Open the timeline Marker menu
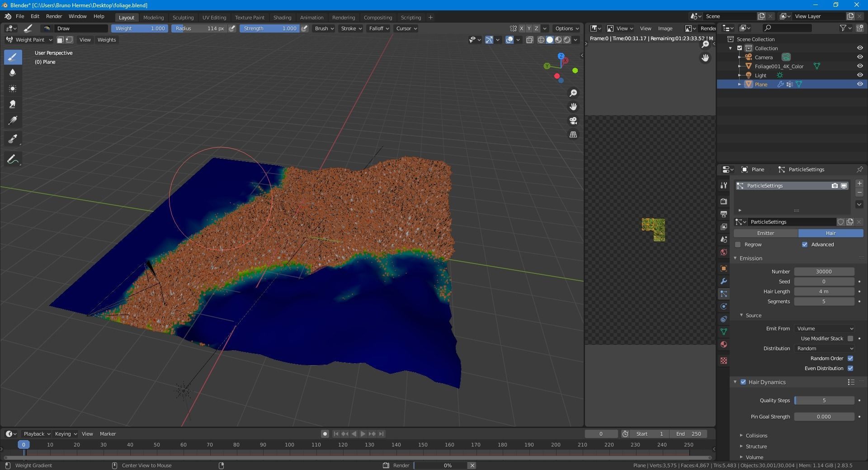The width and height of the screenshot is (868, 470). tap(108, 434)
